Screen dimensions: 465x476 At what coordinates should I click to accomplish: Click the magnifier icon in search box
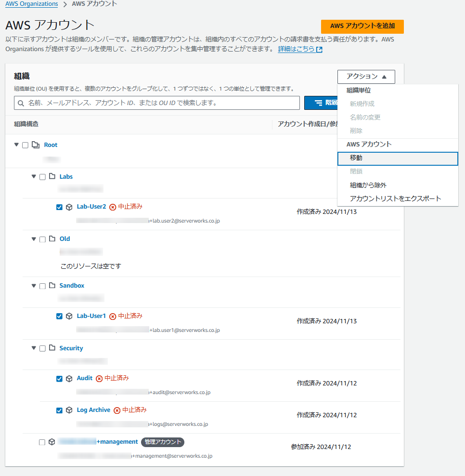pyautogui.click(x=21, y=103)
